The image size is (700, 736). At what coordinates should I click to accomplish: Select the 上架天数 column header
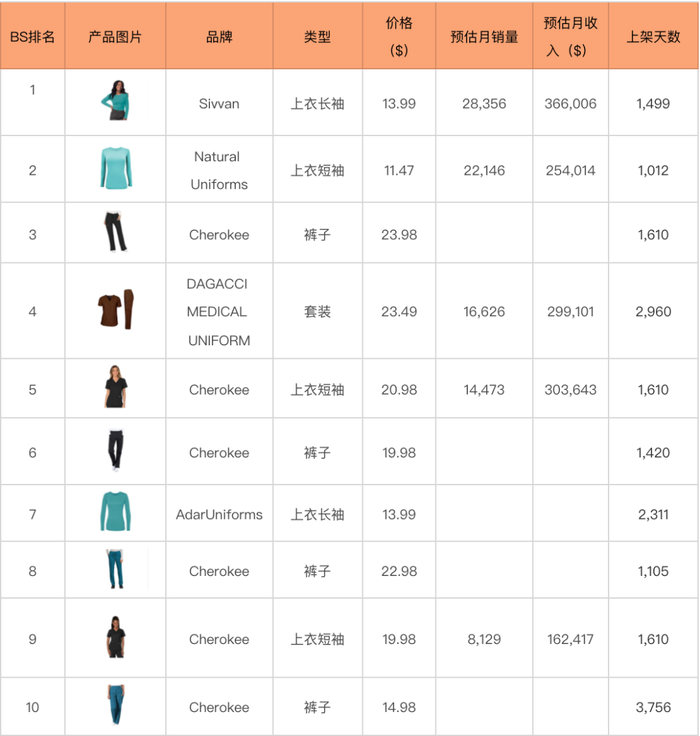653,37
